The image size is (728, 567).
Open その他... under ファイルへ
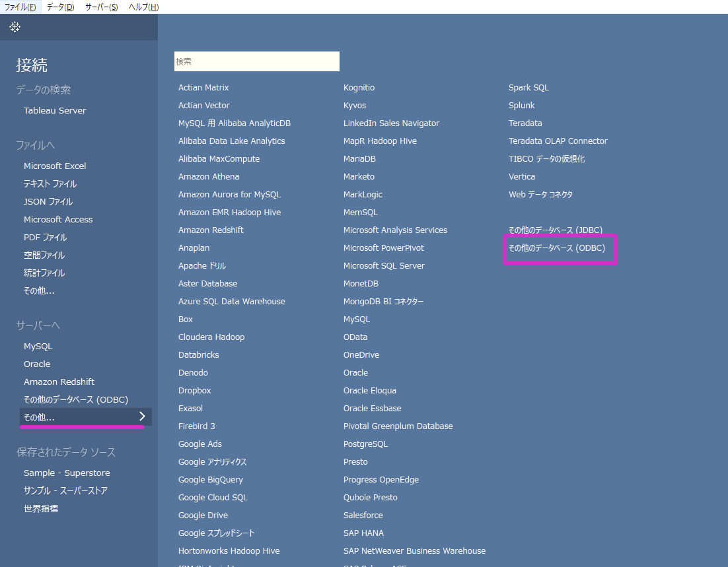pyautogui.click(x=39, y=291)
